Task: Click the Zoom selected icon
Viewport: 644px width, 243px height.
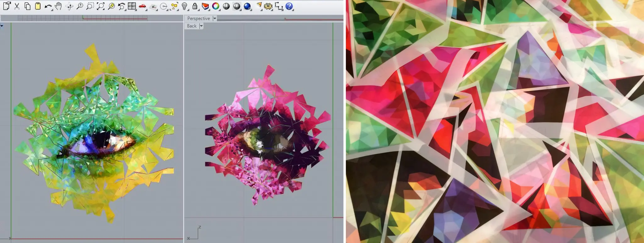Action: pos(111,6)
